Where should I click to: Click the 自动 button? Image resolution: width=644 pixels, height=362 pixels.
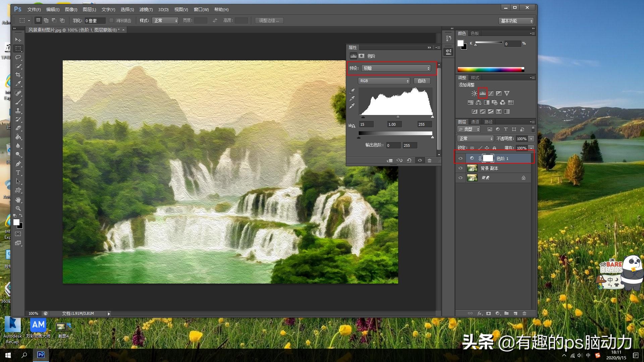[422, 81]
